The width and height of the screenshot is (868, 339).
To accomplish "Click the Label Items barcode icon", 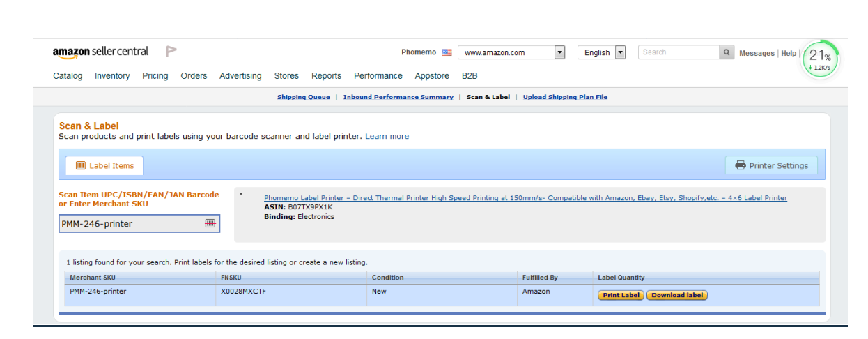I will [81, 165].
